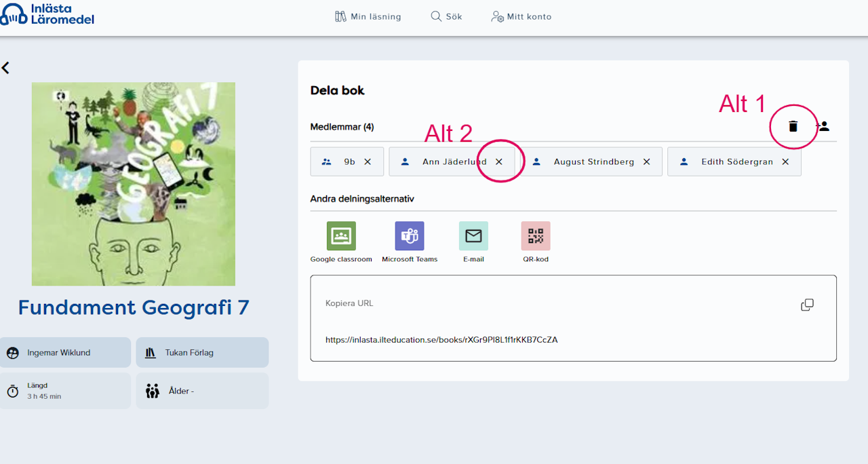Open Mitt konto in the top menu
The image size is (868, 464).
521,16
